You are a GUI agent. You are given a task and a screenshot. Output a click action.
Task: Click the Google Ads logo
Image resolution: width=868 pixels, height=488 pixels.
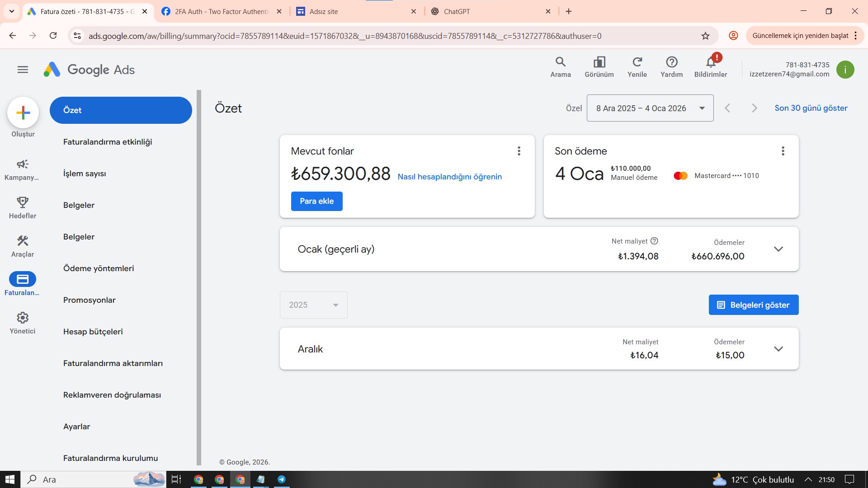tap(89, 70)
